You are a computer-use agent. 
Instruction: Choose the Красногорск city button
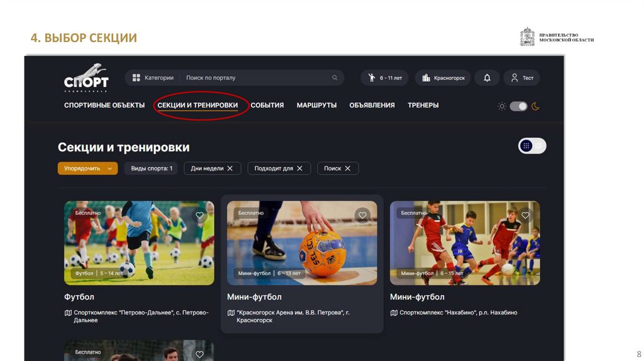443,77
